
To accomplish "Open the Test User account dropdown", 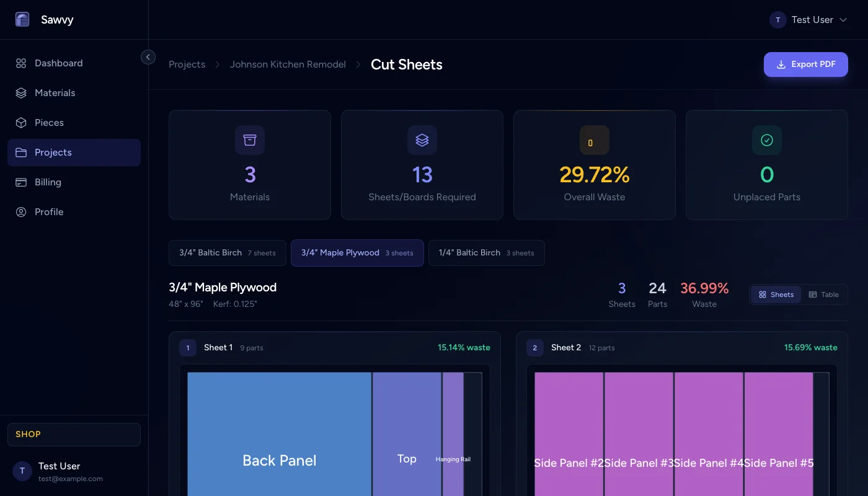I will pyautogui.click(x=809, y=19).
